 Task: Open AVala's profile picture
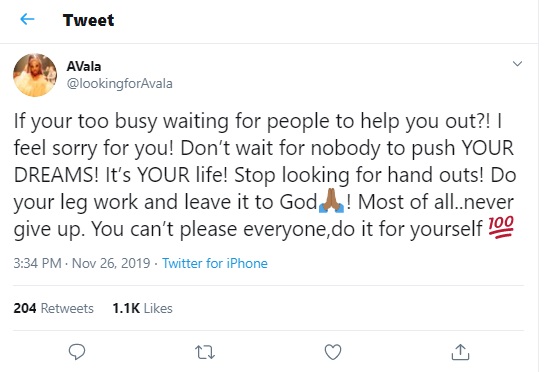click(35, 75)
